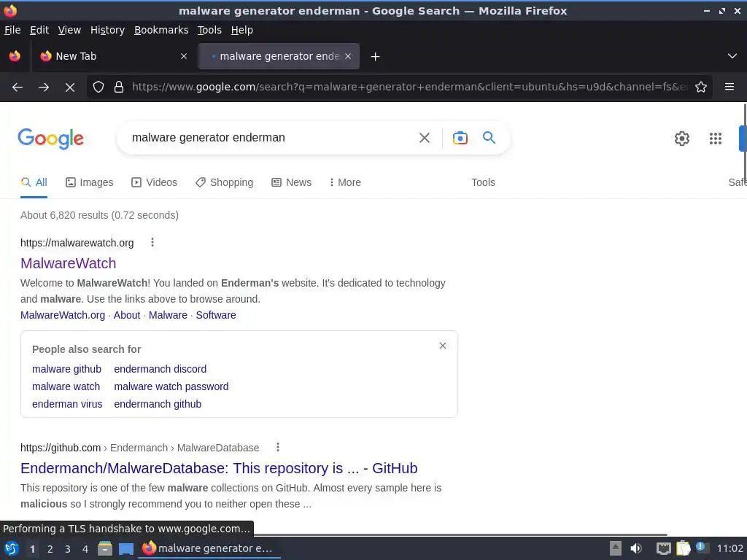The image size is (747, 560).
Task: Search for endermanch github suggestion
Action: (158, 404)
